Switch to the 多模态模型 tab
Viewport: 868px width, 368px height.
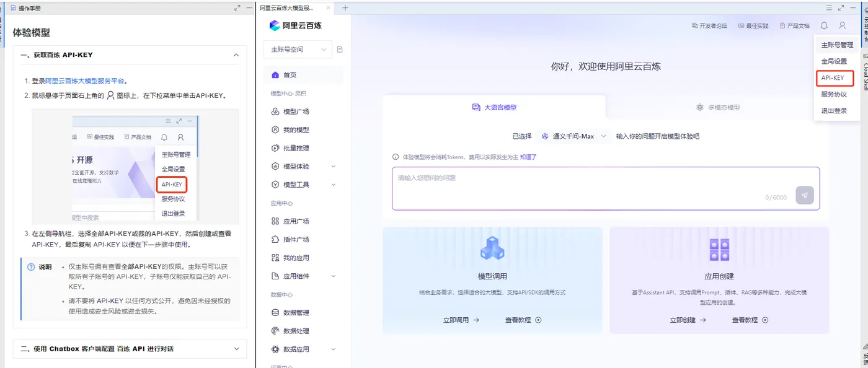[717, 107]
